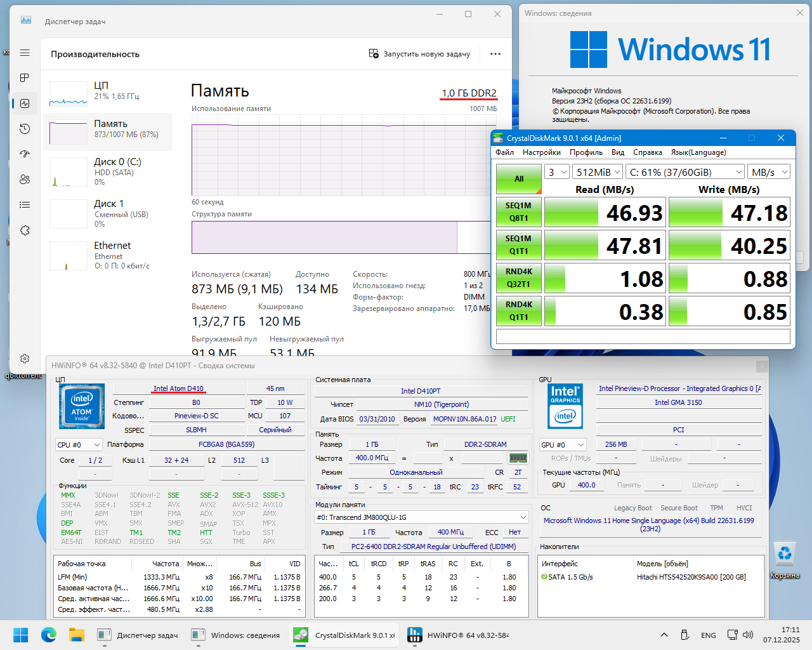Show hidden system tray icons
Viewport: 812px width, 650px height.
664,635
